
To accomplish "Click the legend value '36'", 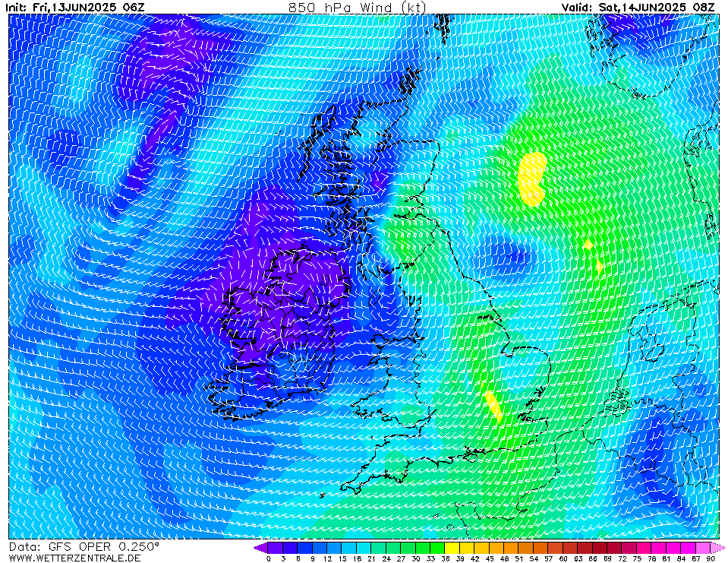I will 446,558.
